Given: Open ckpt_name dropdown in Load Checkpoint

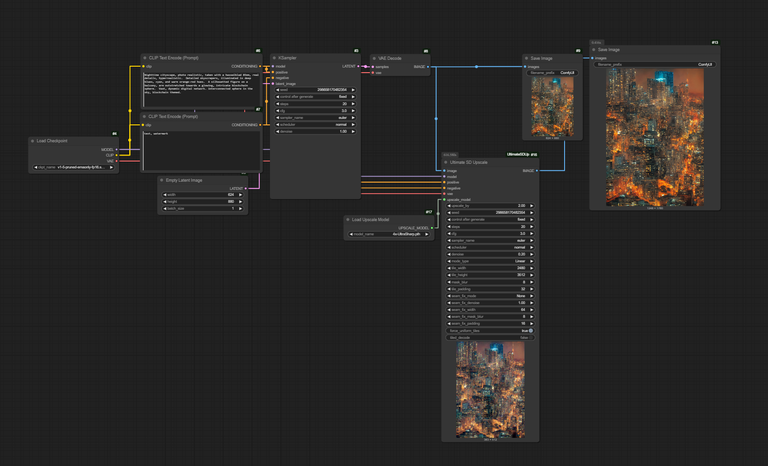Looking at the screenshot, I should 73,168.
